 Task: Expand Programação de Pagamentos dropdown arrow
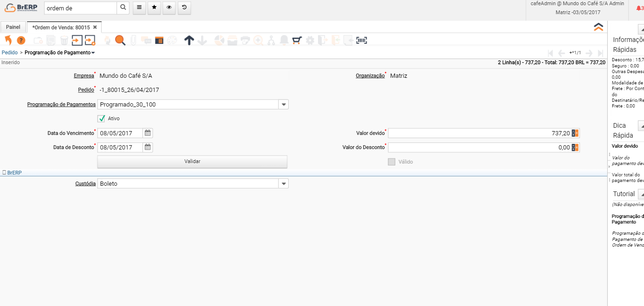(x=284, y=105)
